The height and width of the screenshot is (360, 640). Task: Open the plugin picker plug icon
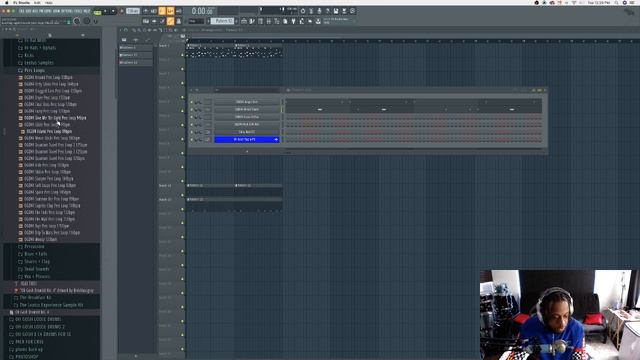point(293,21)
